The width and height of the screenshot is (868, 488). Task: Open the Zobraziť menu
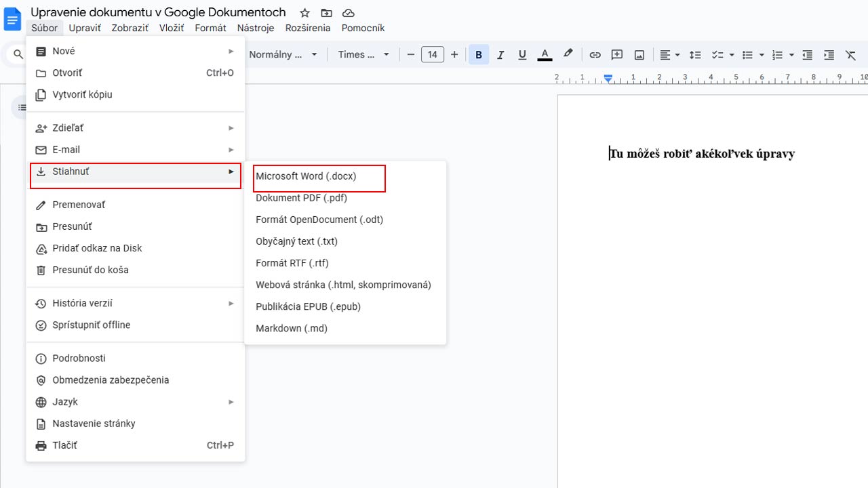tap(130, 28)
